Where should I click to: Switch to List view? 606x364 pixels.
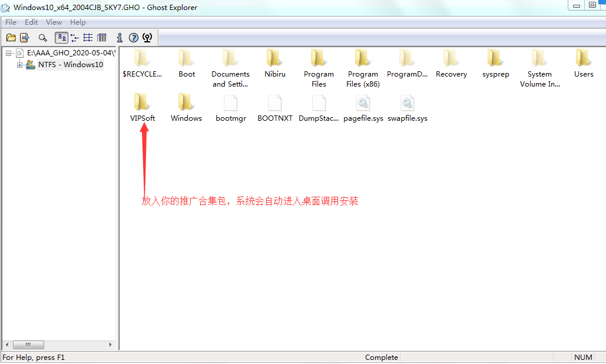(88, 38)
